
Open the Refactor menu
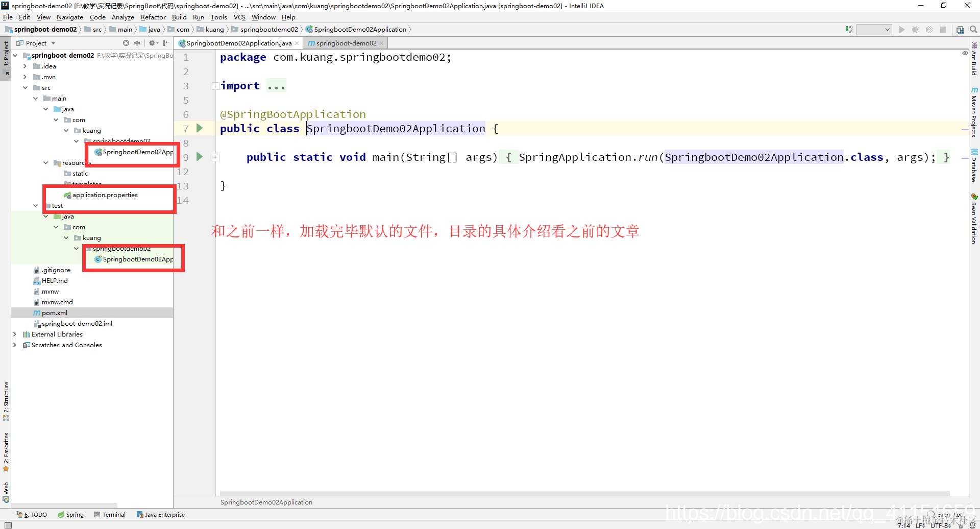[153, 17]
